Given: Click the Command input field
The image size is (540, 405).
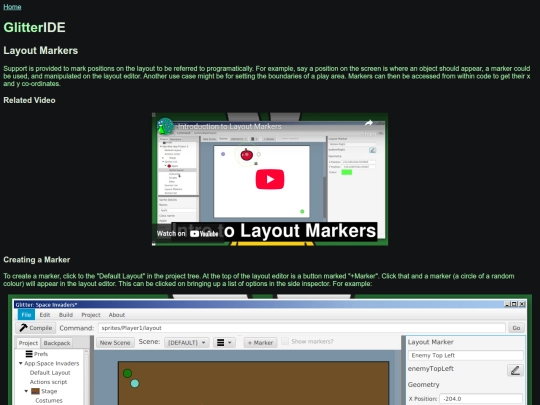Looking at the screenshot, I should coord(302,328).
